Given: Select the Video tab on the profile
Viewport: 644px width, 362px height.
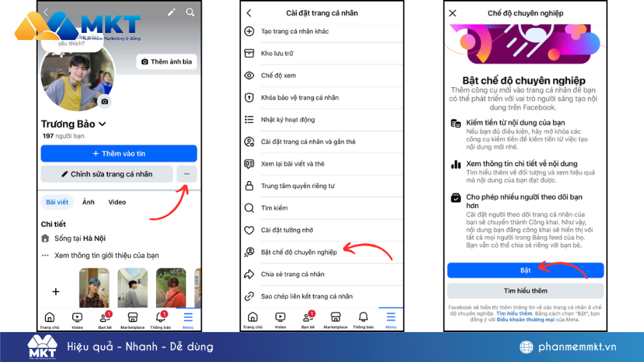Looking at the screenshot, I should click(x=117, y=202).
